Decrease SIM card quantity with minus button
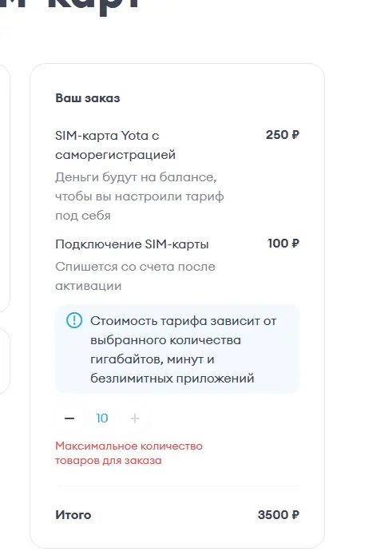This screenshot has width=392, height=555. pos(69,418)
